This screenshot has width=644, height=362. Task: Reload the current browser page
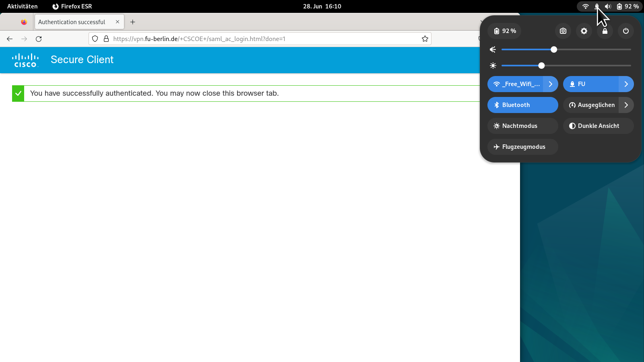pos(39,39)
